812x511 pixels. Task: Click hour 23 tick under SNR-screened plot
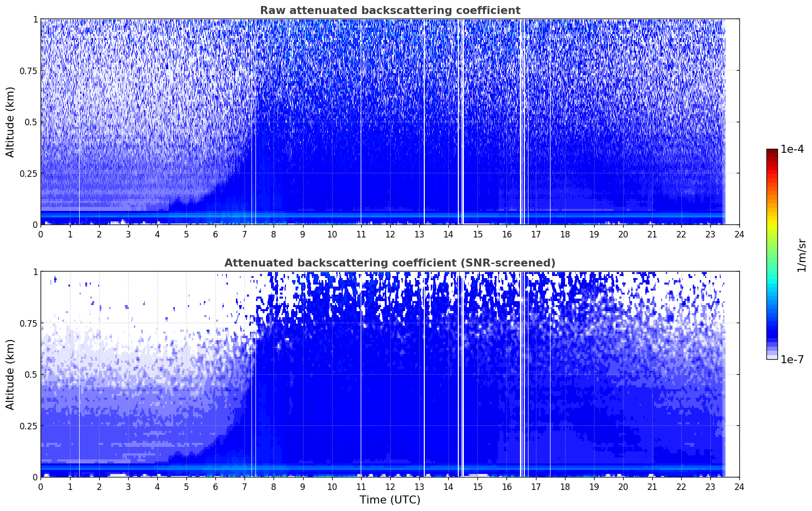click(x=710, y=486)
